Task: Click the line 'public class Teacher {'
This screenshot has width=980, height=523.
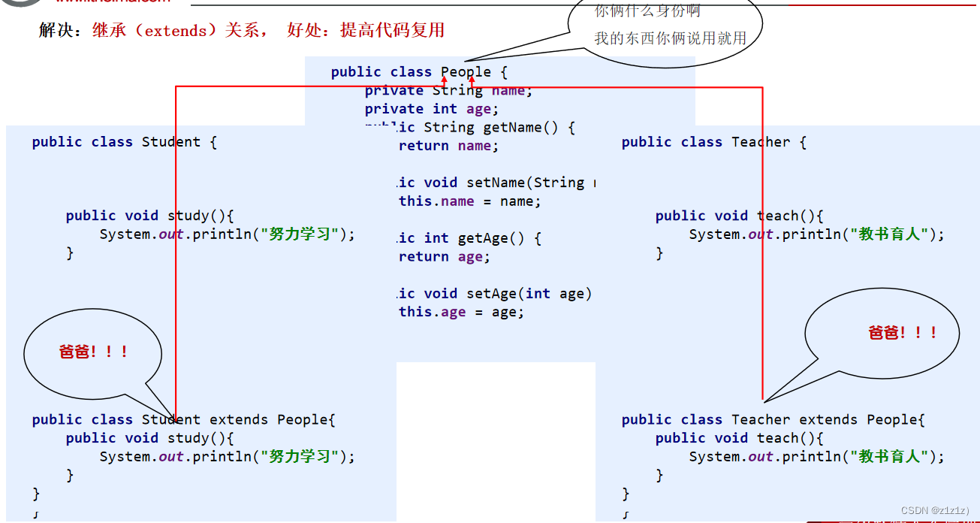Action: tap(714, 142)
